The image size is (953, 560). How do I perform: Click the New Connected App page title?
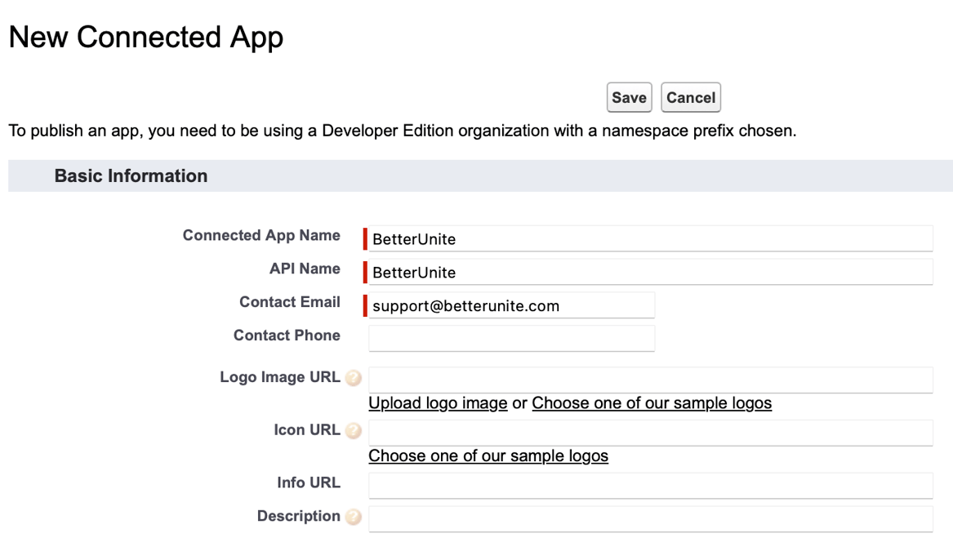(x=145, y=36)
